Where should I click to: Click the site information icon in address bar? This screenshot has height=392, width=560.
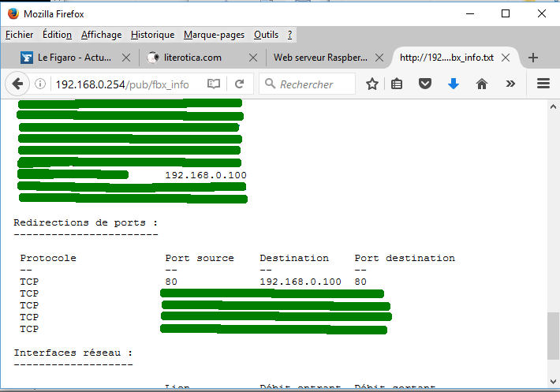41,84
